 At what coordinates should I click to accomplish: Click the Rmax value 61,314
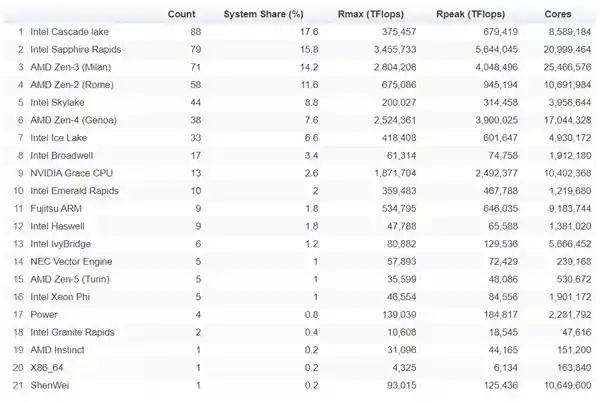click(401, 155)
